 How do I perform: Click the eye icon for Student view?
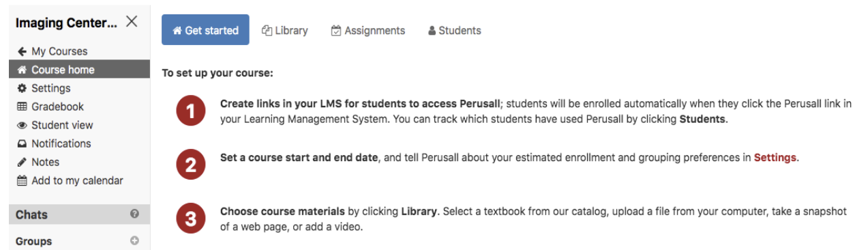(x=22, y=125)
